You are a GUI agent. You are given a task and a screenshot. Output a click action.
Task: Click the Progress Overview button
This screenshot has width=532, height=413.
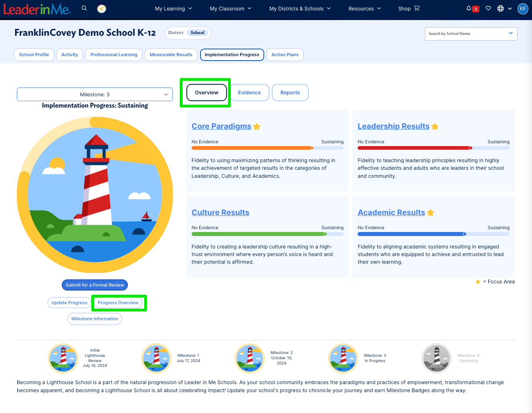[118, 303]
